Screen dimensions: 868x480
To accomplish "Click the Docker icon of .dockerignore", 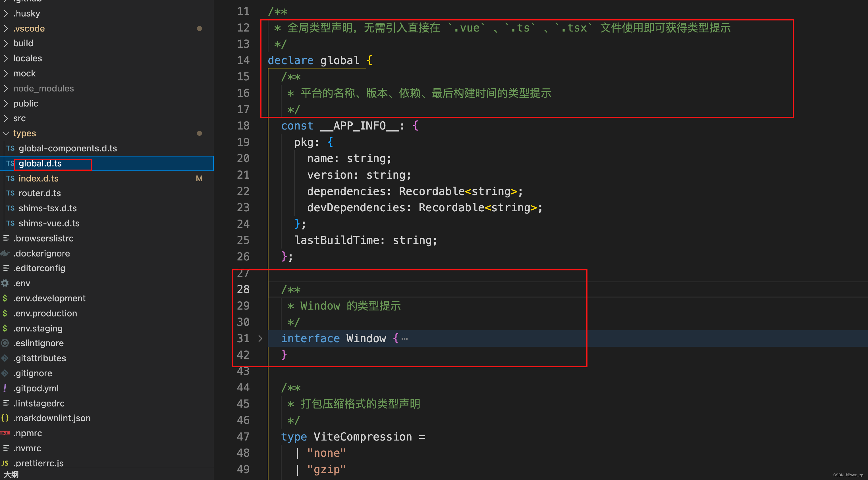I will [x=5, y=253].
